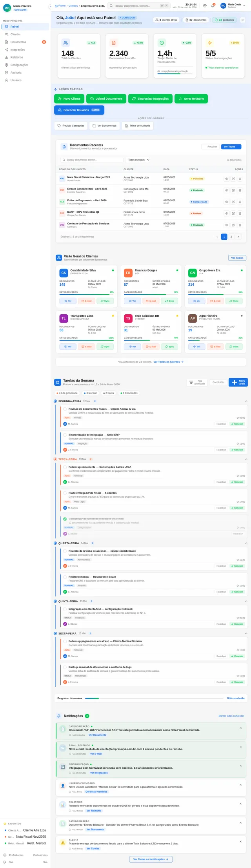Collapse the Quarta-feira task group
The height and width of the screenshot is (868, 251).
(x=246, y=543)
